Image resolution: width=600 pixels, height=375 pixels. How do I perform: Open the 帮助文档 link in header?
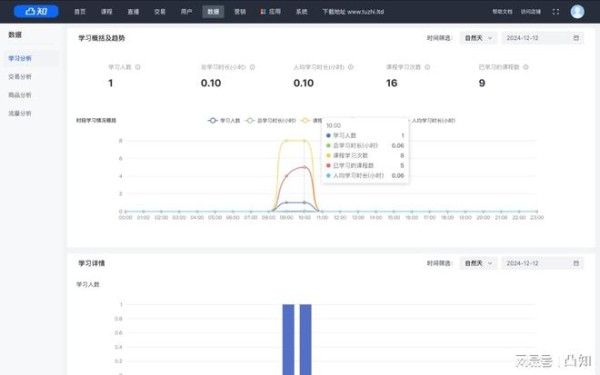(x=502, y=12)
